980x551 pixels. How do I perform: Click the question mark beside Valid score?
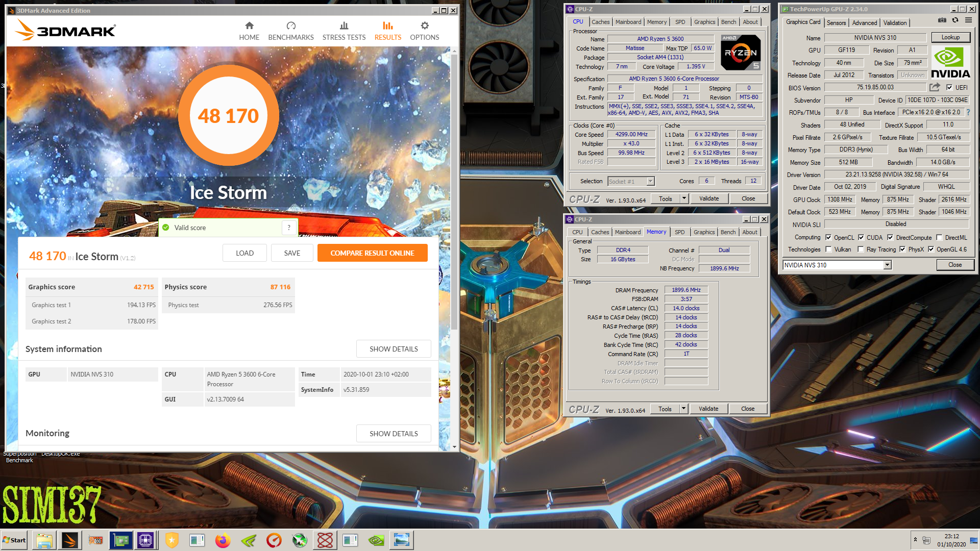coord(289,228)
